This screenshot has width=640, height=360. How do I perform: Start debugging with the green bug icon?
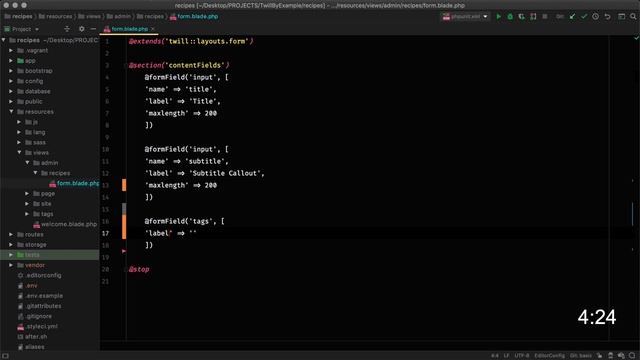coord(510,17)
